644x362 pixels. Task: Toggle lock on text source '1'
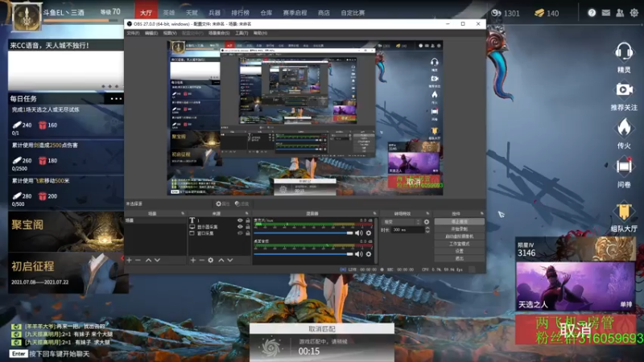click(x=248, y=220)
